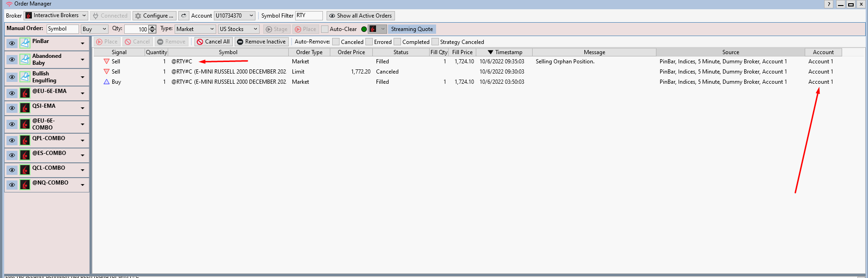Click the QPL-COMBO broker icon
Screen dimensions: 868x278
tap(25, 141)
